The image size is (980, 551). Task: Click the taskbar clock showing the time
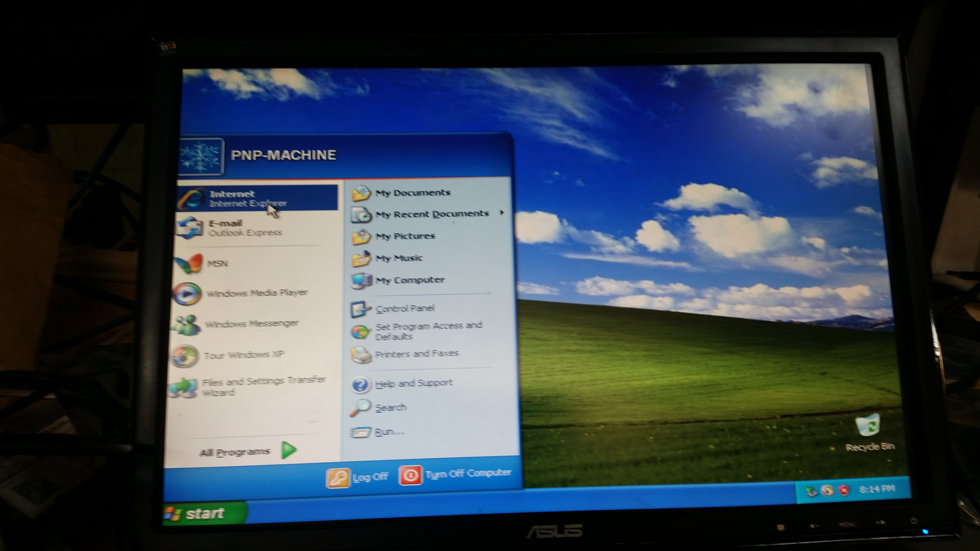pyautogui.click(x=877, y=489)
